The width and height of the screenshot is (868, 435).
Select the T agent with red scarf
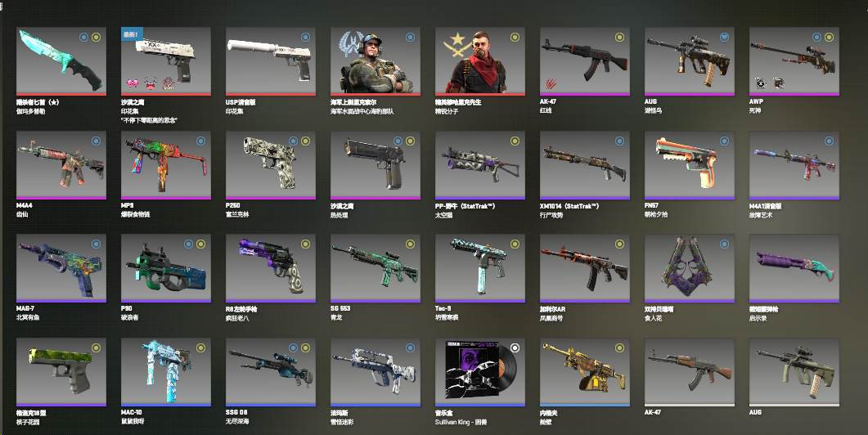pos(480,61)
